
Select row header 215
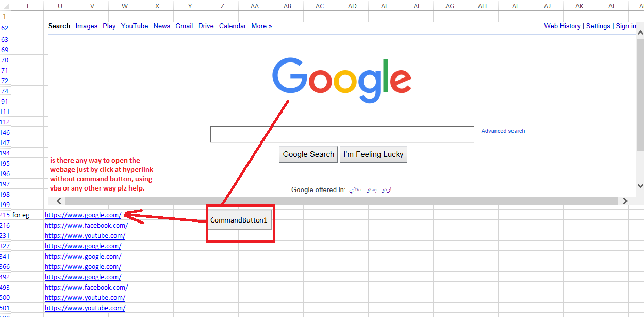click(5, 215)
